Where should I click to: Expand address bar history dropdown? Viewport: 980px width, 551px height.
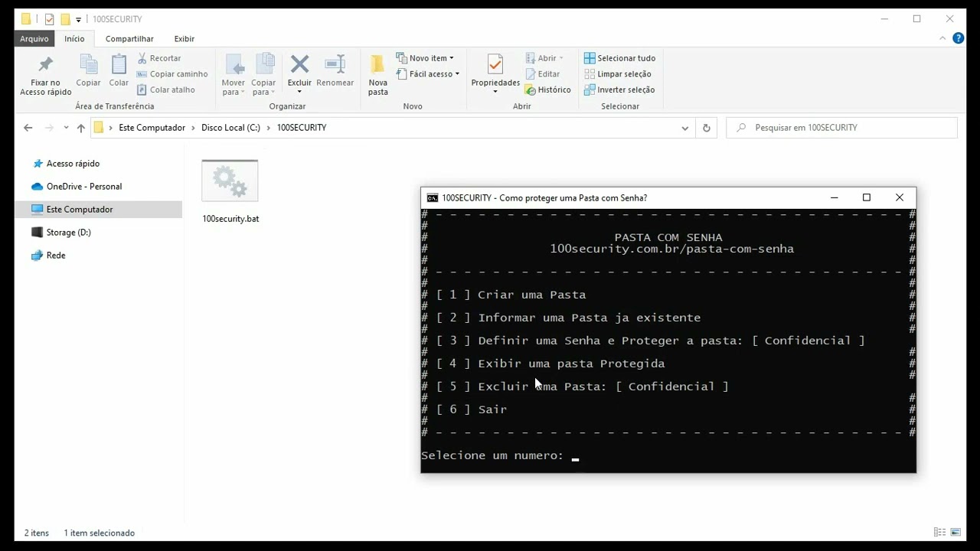point(685,128)
